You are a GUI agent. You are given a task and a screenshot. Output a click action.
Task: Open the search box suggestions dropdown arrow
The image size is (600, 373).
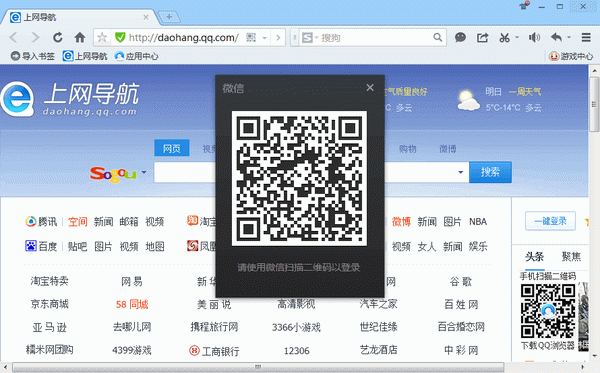click(461, 172)
